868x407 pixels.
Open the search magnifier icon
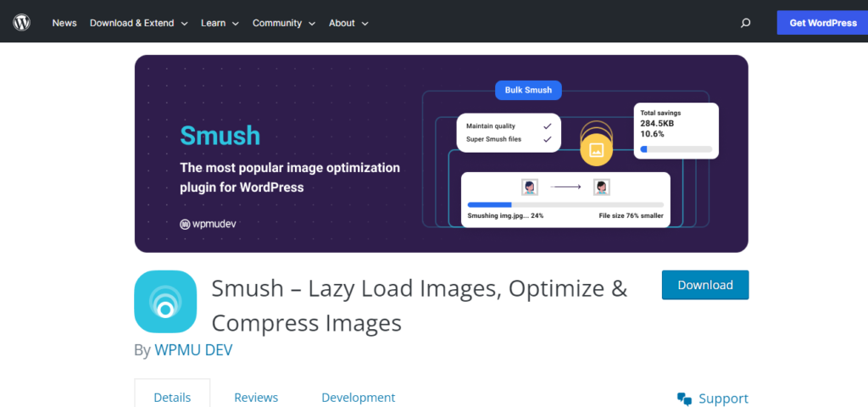pyautogui.click(x=746, y=23)
